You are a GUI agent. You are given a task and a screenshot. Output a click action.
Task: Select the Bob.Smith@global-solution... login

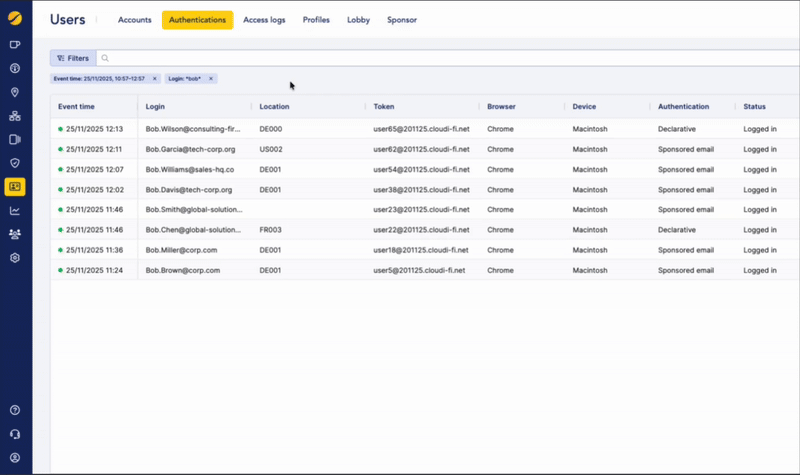click(194, 210)
